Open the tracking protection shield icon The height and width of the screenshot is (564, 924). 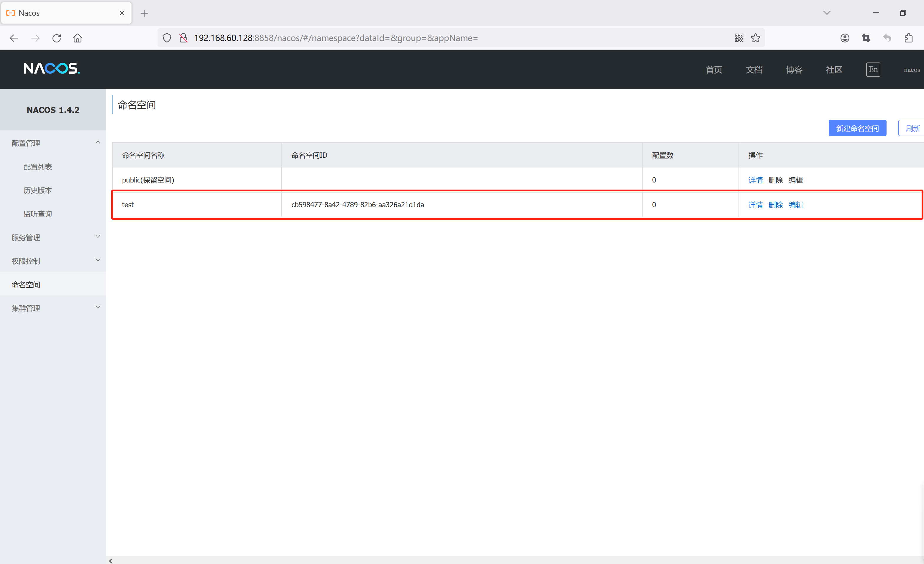[167, 38]
